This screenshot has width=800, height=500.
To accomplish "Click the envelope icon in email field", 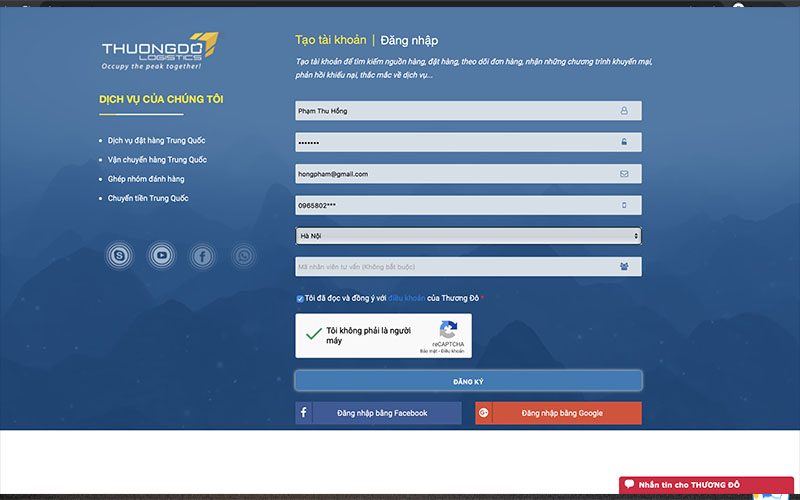I will pyautogui.click(x=624, y=174).
